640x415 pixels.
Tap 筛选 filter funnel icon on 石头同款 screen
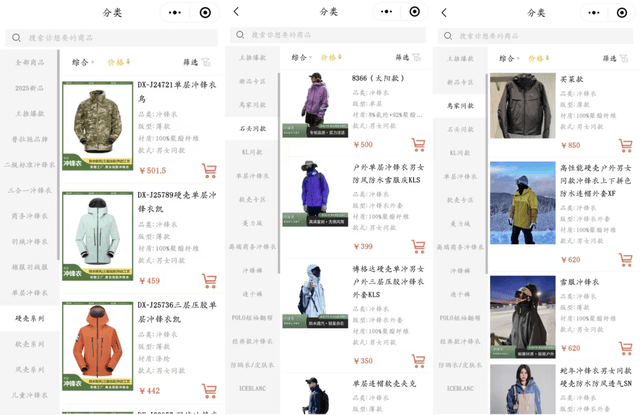(416, 57)
